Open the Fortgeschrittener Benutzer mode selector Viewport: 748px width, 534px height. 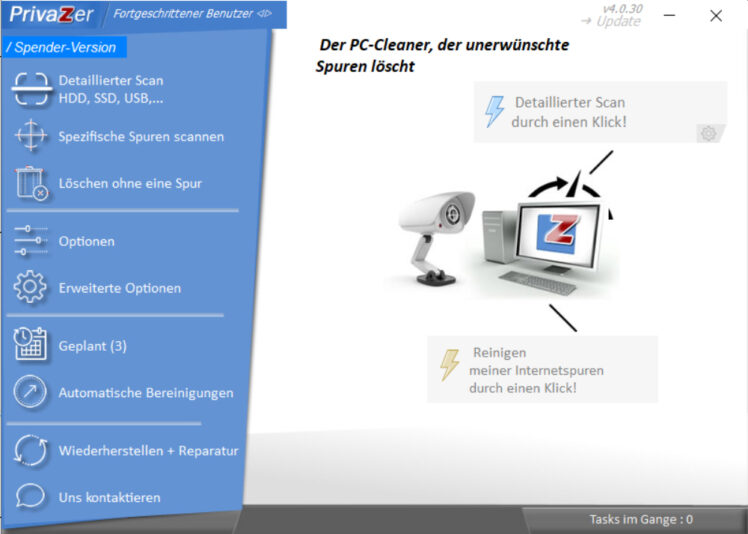(x=192, y=14)
